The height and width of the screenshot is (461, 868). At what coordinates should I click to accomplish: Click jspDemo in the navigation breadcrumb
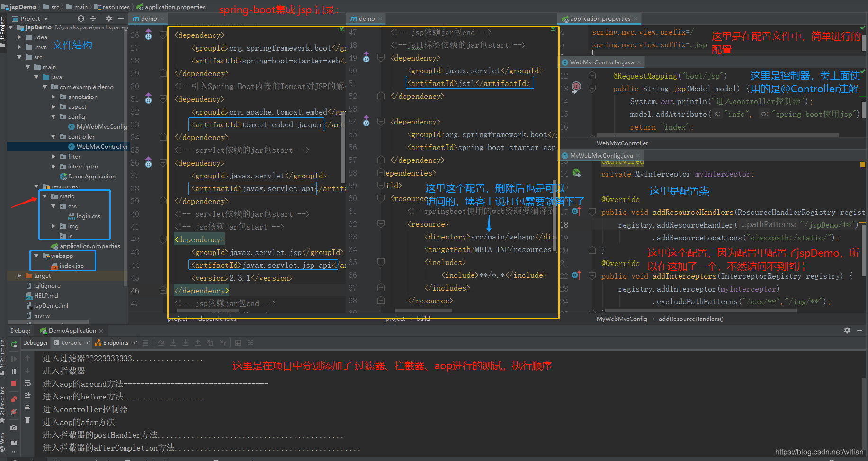(x=19, y=7)
